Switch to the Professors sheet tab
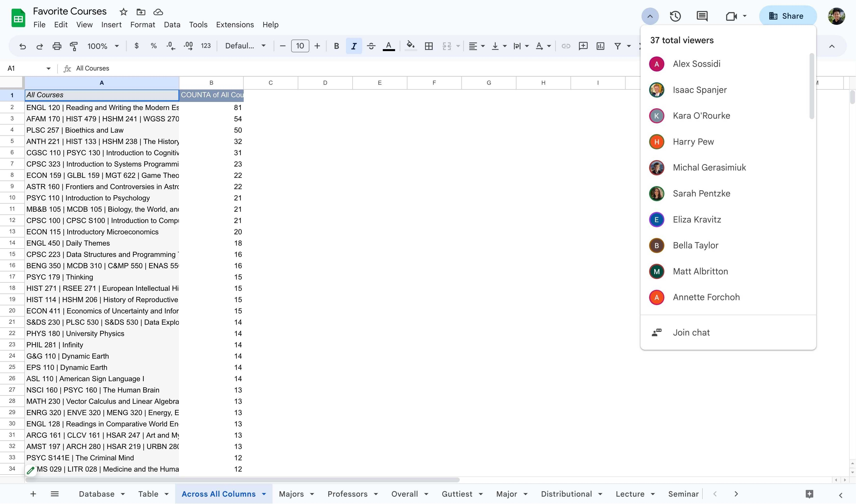 pos(347,494)
